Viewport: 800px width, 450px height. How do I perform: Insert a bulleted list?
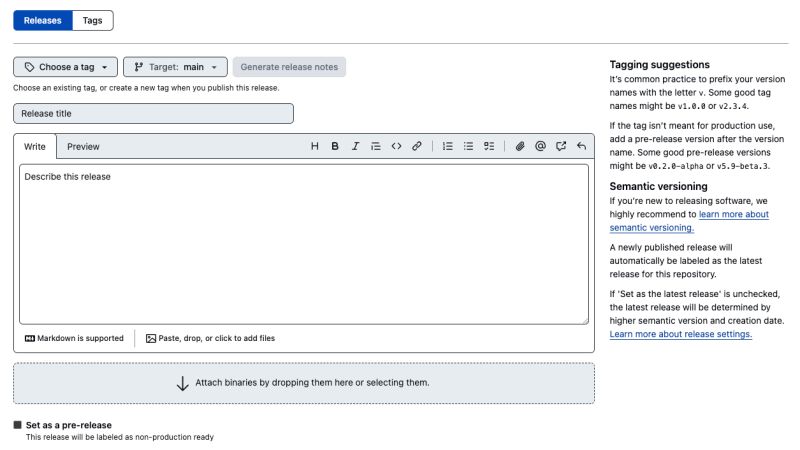(x=468, y=146)
